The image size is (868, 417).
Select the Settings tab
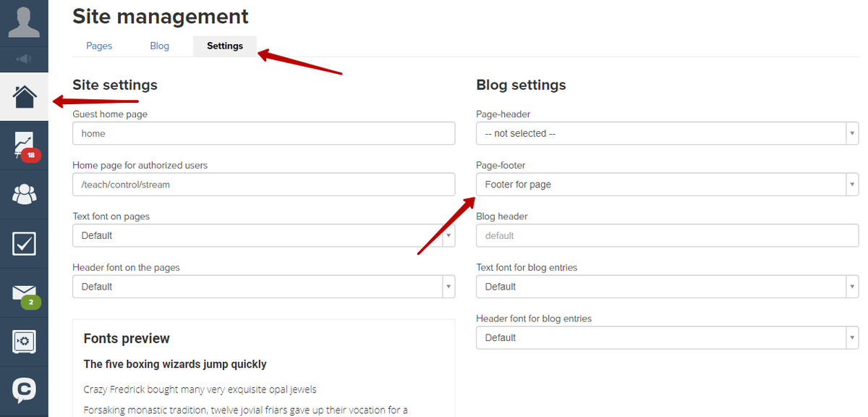pyautogui.click(x=225, y=46)
